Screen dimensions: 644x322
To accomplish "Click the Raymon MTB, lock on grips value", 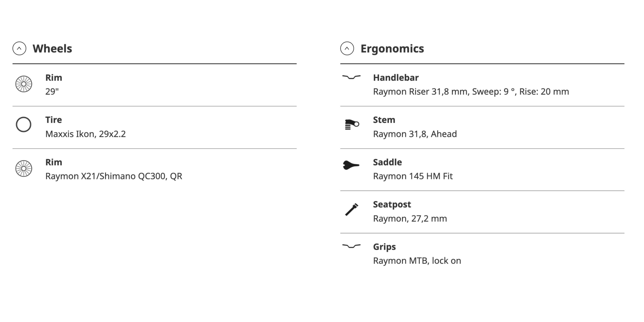I will click(x=417, y=261).
